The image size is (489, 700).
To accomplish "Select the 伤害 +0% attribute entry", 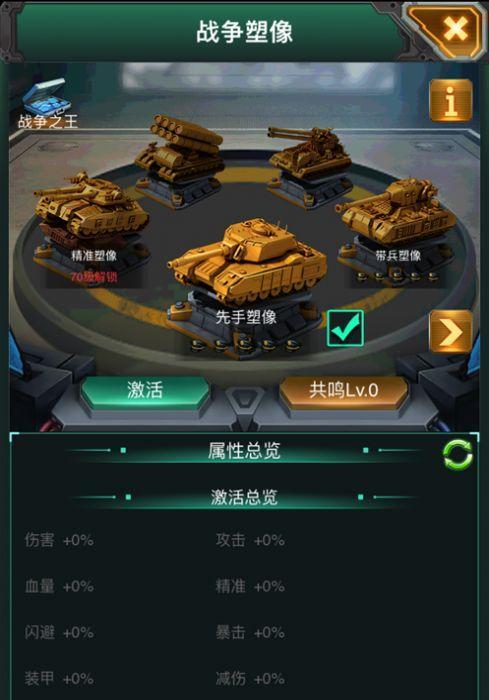I will (x=59, y=540).
